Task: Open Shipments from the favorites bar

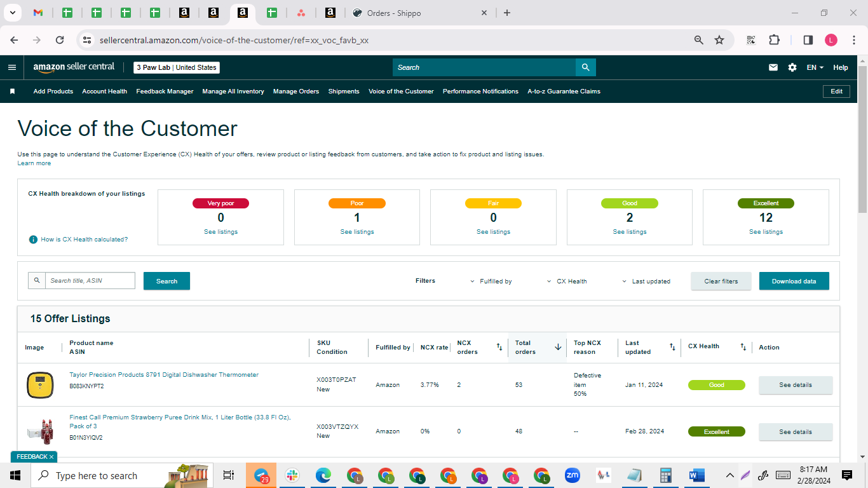Action: tap(344, 91)
